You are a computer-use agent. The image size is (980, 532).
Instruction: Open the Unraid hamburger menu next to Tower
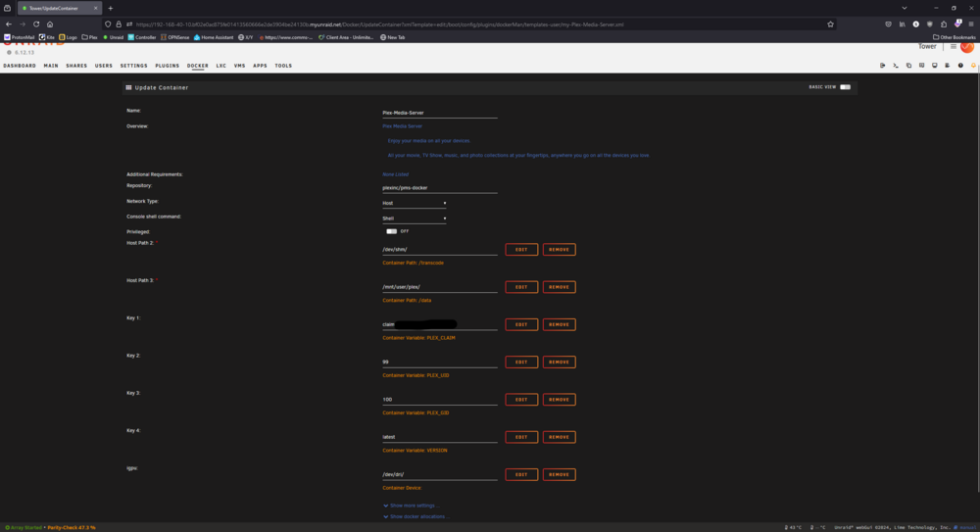[954, 46]
